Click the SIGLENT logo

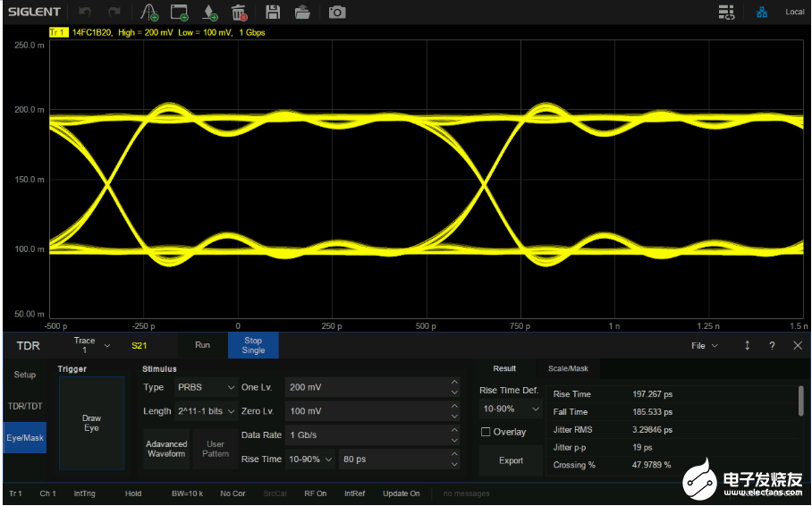[x=34, y=12]
